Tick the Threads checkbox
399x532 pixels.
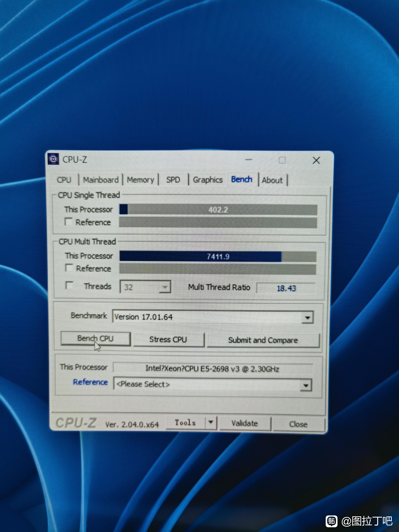pos(69,285)
